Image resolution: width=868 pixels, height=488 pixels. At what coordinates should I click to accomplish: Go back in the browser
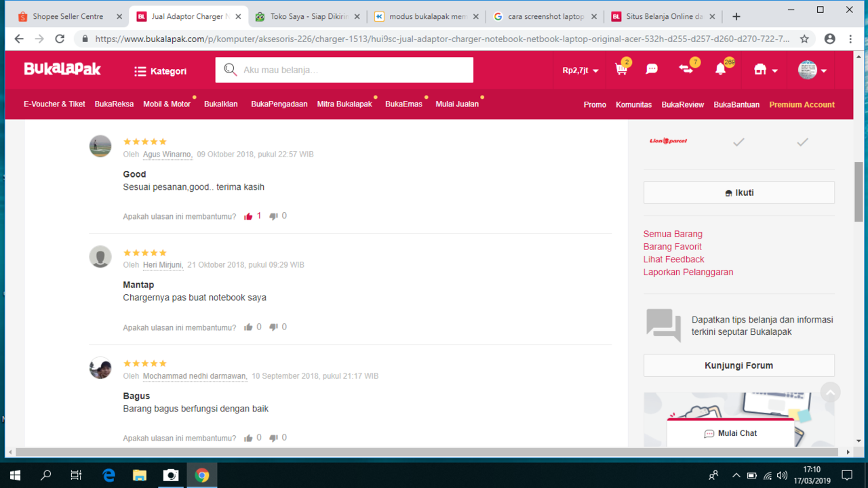click(19, 39)
